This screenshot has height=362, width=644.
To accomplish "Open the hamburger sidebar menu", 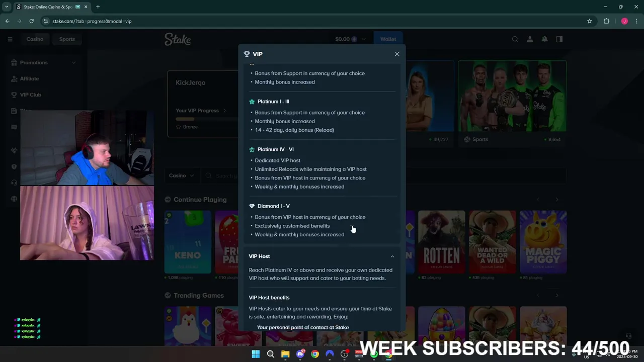I will tap(10, 39).
